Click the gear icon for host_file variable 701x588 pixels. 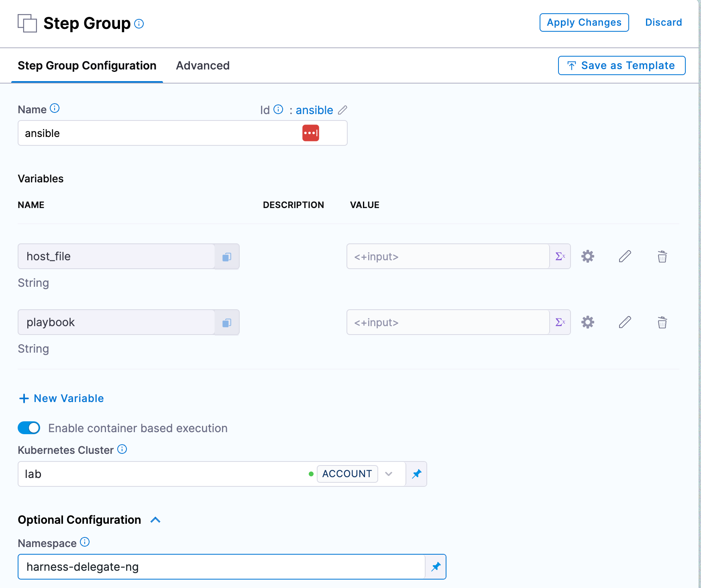point(587,256)
